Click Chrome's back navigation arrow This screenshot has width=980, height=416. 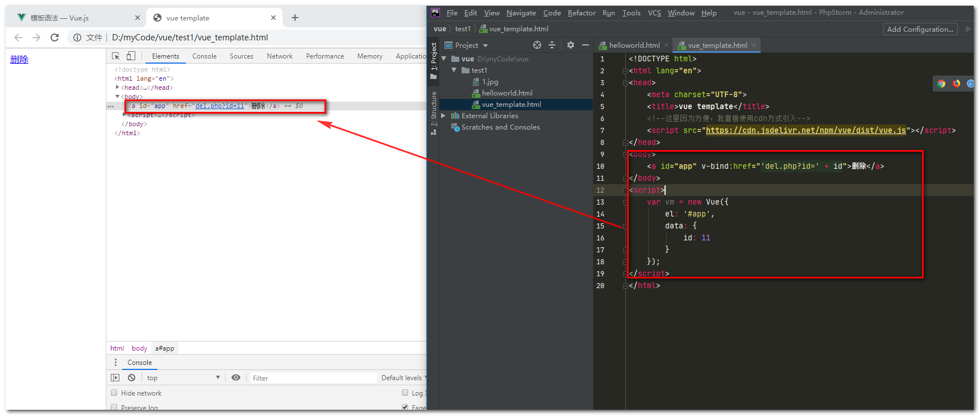coord(18,38)
